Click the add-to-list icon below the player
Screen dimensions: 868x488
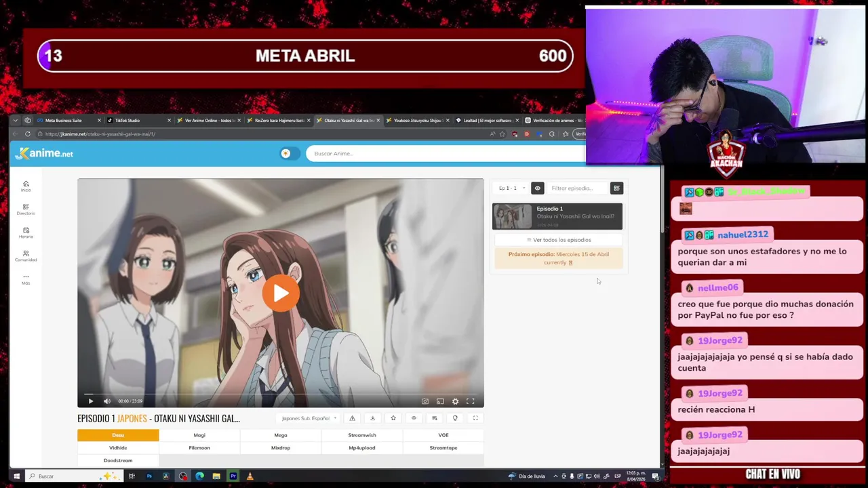tap(435, 418)
